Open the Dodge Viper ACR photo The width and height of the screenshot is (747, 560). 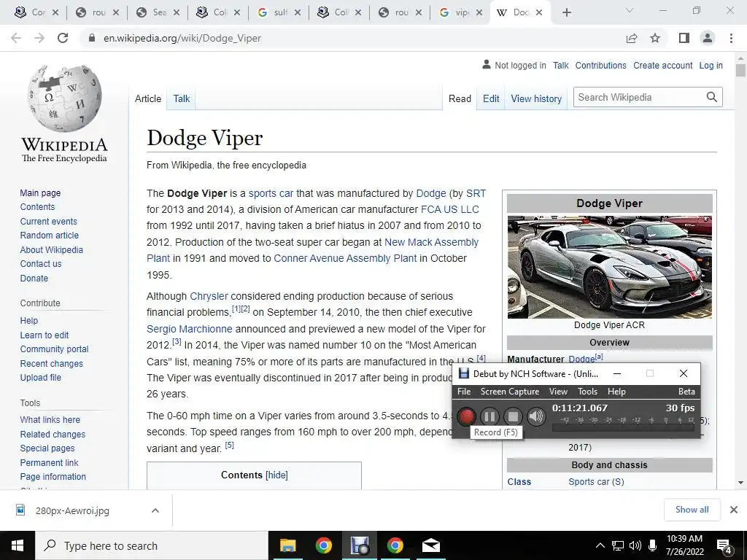coord(609,267)
